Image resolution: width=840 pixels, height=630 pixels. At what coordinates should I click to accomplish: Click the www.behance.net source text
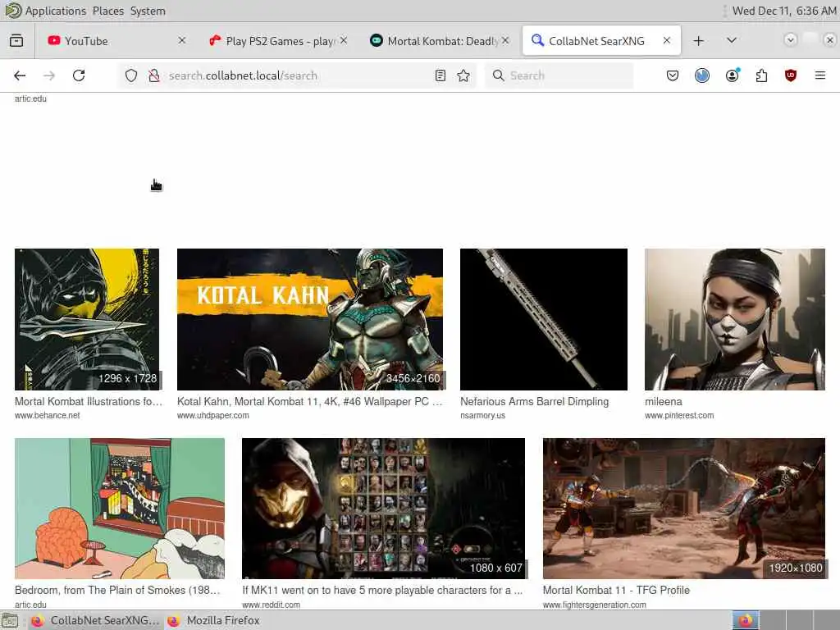(47, 415)
